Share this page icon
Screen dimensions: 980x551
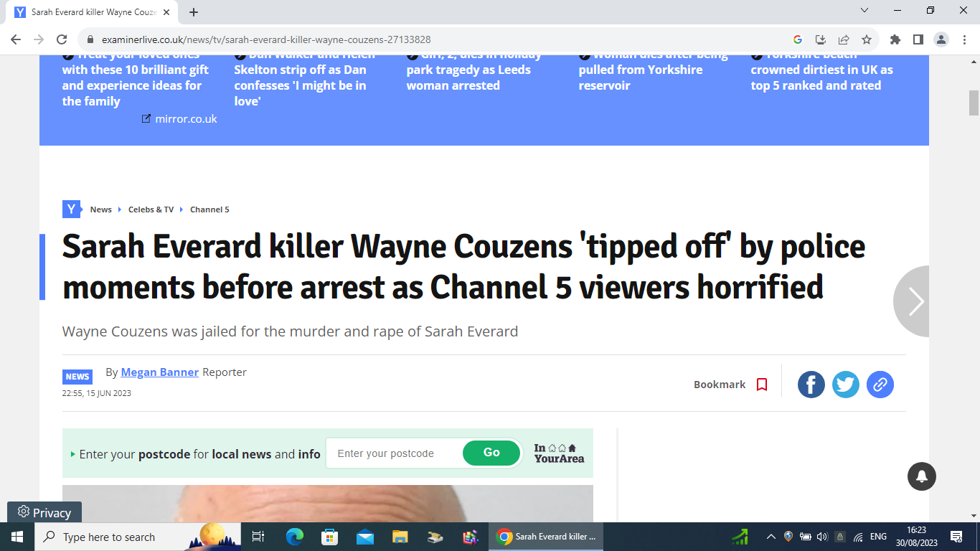[x=844, y=39]
